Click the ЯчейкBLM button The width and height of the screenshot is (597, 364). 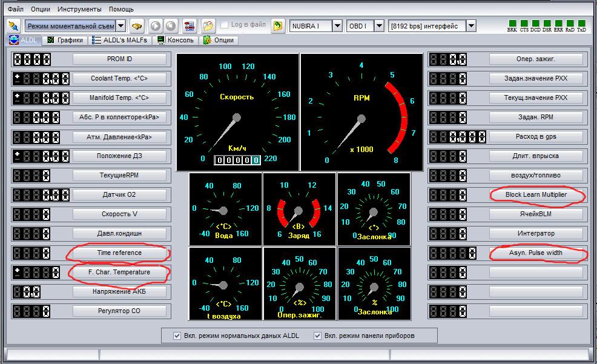coord(536,214)
